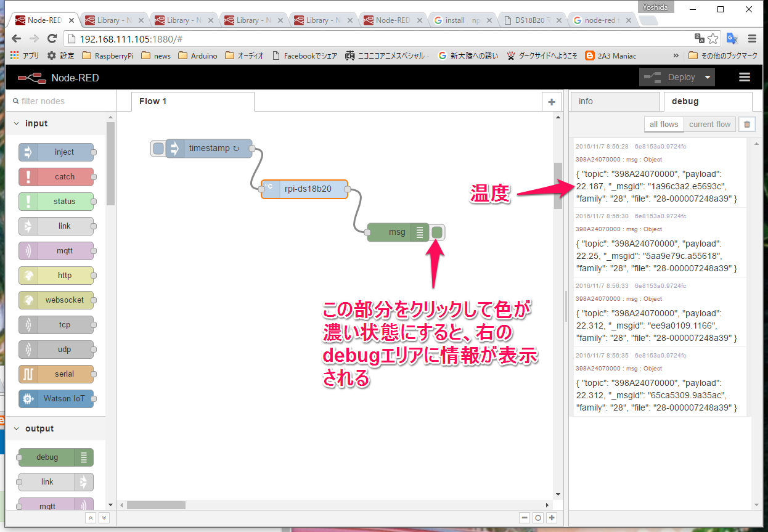Select the websocket node in the palette
This screenshot has width=768, height=532.
tap(56, 300)
